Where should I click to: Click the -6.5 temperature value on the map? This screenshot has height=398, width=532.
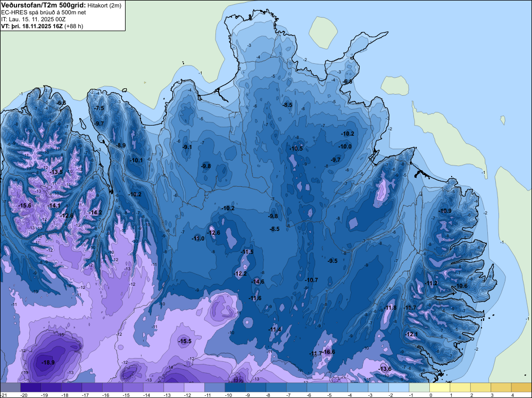click(x=347, y=82)
